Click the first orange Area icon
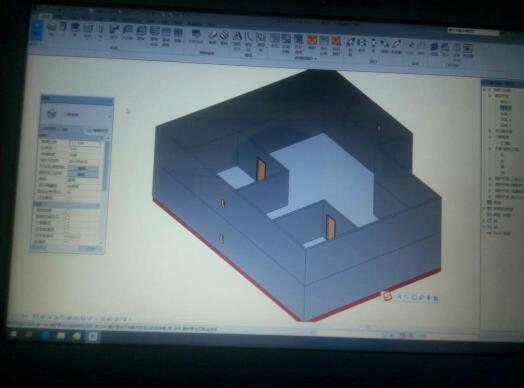This screenshot has height=388, width=524. click(312, 42)
